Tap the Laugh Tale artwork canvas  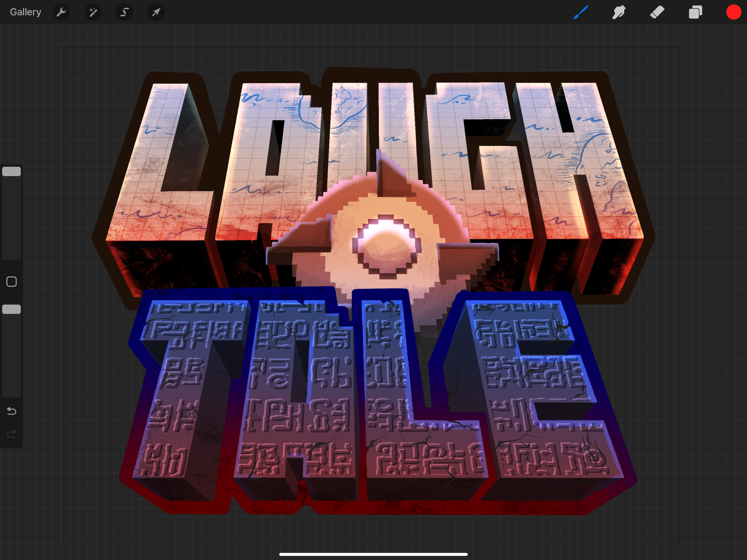click(x=371, y=295)
